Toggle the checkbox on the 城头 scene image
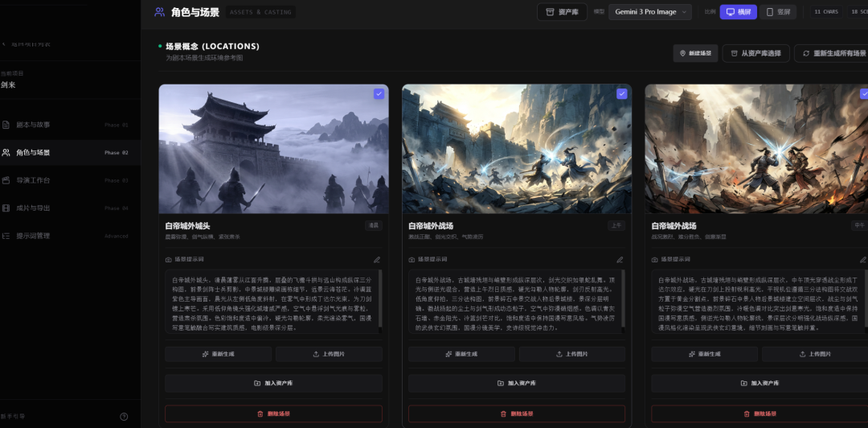 [379, 93]
